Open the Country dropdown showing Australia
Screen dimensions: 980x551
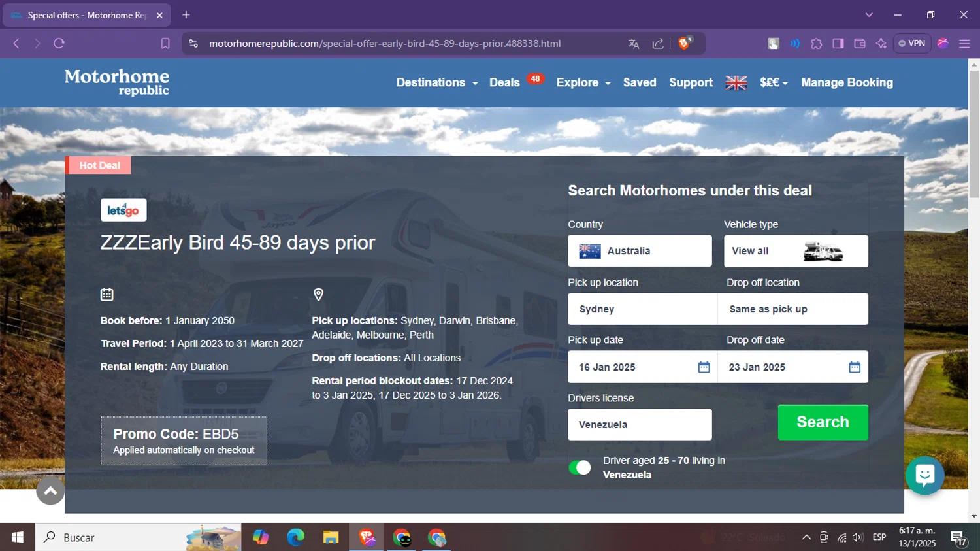[x=640, y=251]
